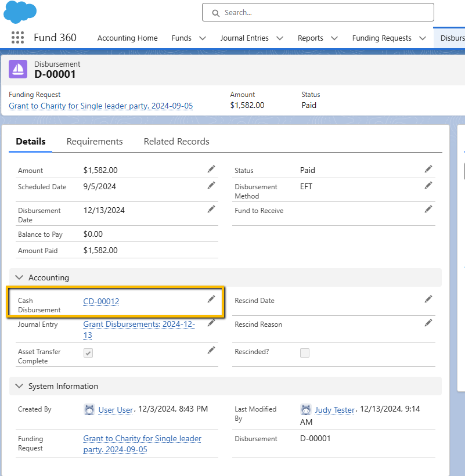Switch to the Requirements tab

click(x=95, y=142)
